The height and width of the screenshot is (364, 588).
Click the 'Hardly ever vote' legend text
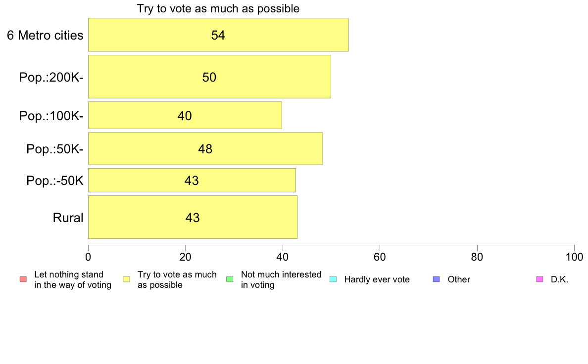[377, 279]
